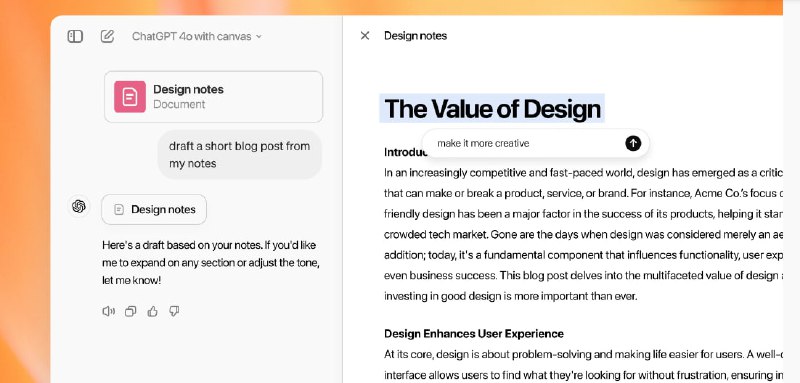
Task: Open the ChatGPT 4o with canvas model dropdown
Action: (196, 36)
